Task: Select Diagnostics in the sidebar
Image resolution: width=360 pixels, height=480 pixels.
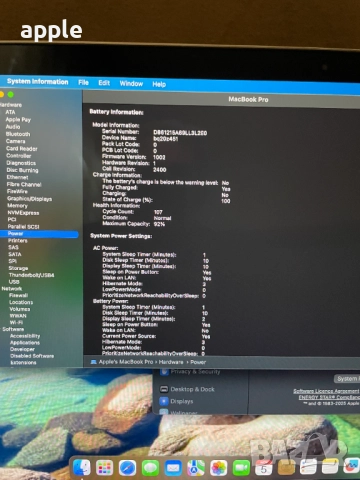Action: tap(21, 163)
